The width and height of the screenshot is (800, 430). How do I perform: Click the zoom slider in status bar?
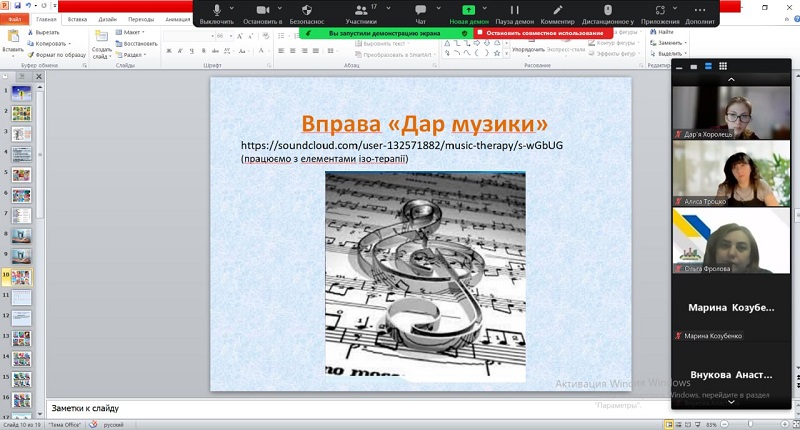750,424
